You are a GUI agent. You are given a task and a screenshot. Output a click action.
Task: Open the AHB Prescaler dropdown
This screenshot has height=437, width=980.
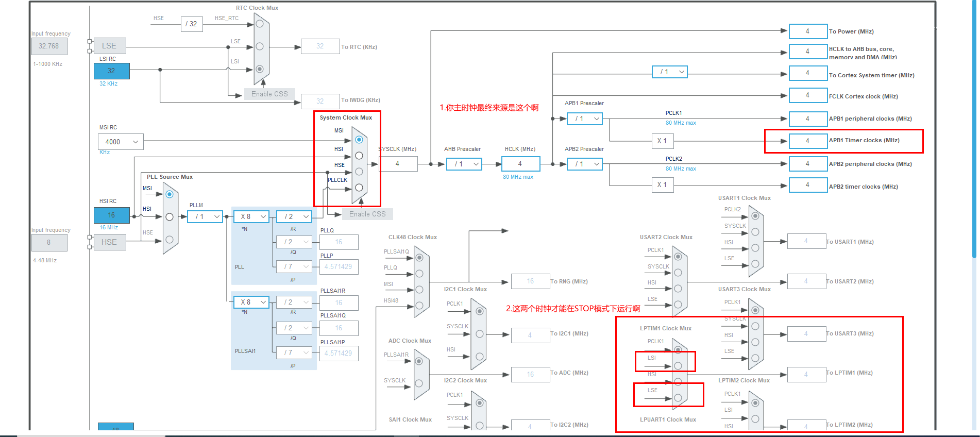tap(464, 164)
